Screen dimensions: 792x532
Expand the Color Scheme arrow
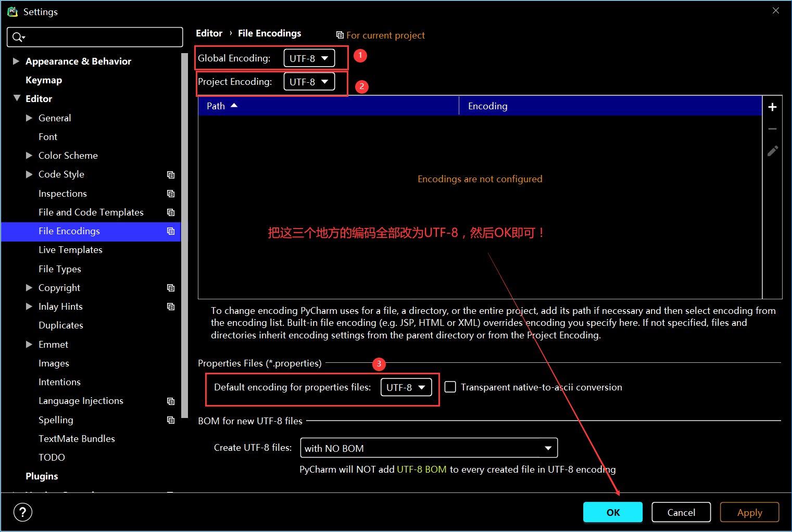pyautogui.click(x=29, y=155)
